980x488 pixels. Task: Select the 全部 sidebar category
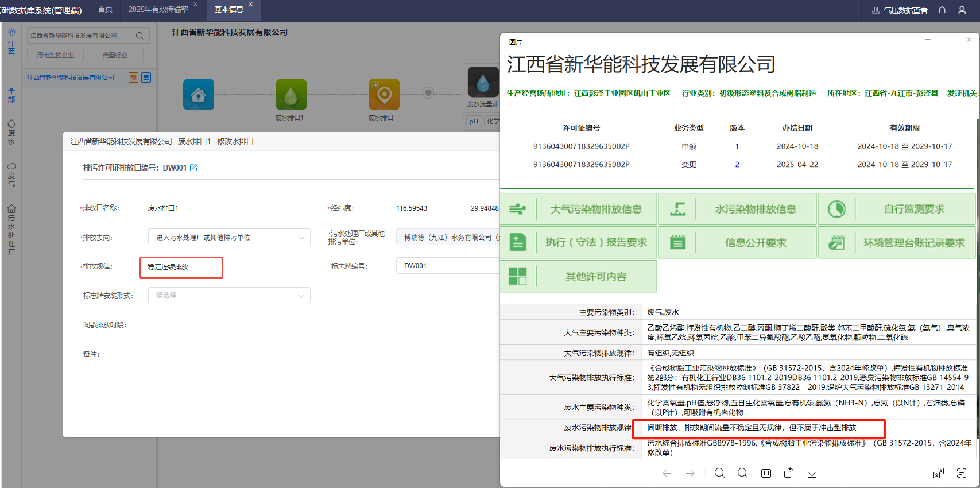pyautogui.click(x=11, y=95)
